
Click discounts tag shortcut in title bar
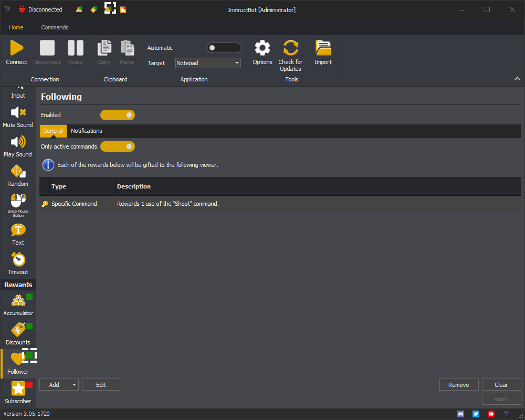[94, 10]
